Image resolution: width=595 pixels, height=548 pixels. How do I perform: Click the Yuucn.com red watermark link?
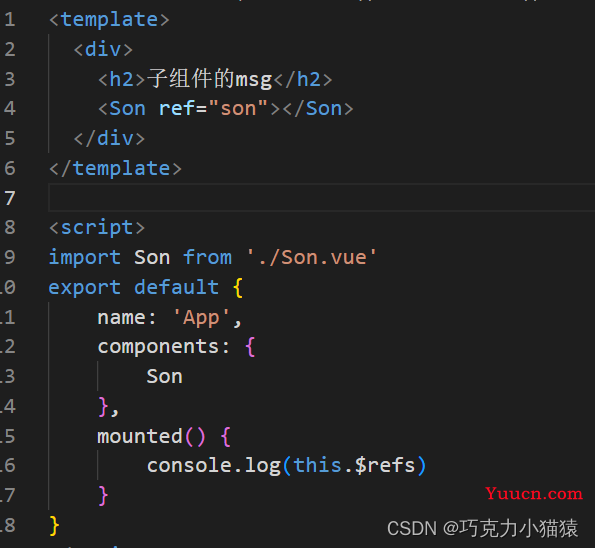(534, 494)
